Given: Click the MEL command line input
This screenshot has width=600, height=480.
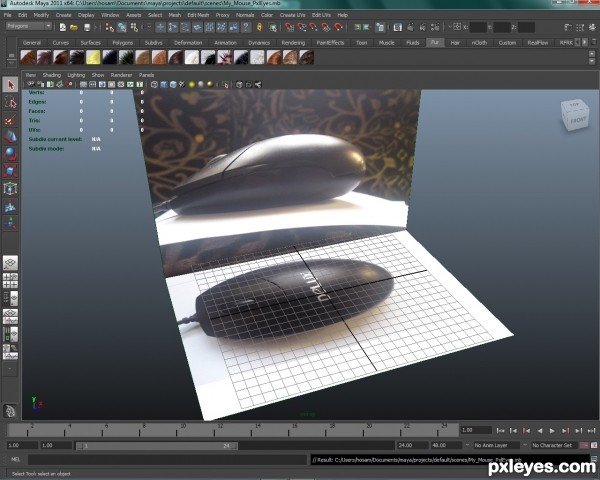Looking at the screenshot, I should pos(168,459).
